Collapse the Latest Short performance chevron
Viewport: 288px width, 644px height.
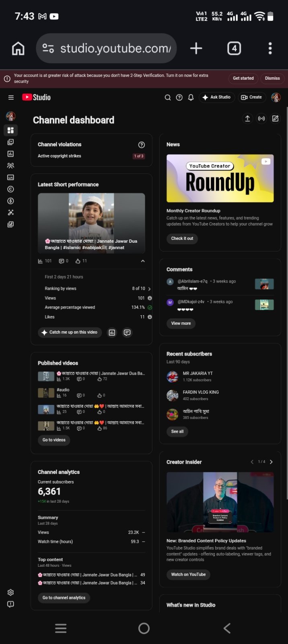coord(143,261)
